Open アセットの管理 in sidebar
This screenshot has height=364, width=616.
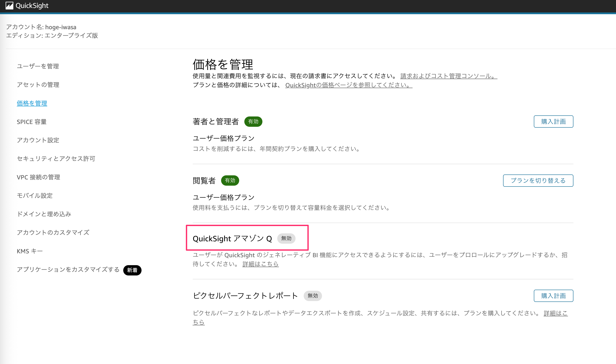pos(38,85)
